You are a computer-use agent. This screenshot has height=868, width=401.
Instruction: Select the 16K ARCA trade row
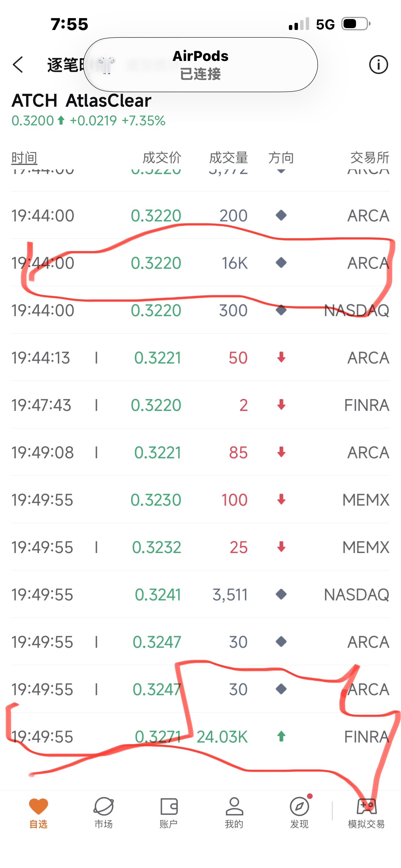click(x=200, y=262)
